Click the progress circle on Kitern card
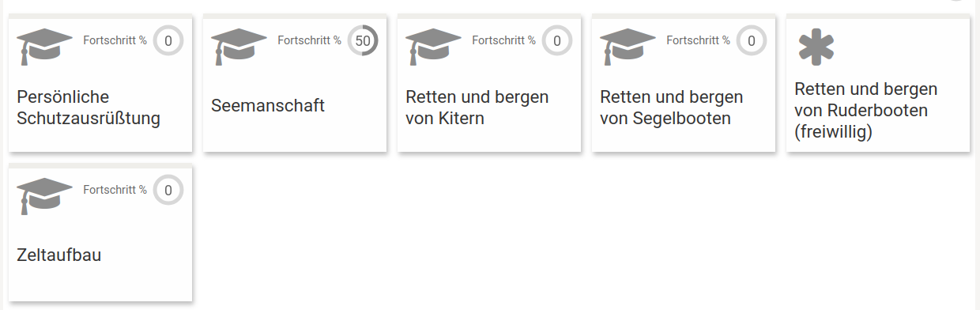The height and width of the screenshot is (310, 980). [557, 40]
